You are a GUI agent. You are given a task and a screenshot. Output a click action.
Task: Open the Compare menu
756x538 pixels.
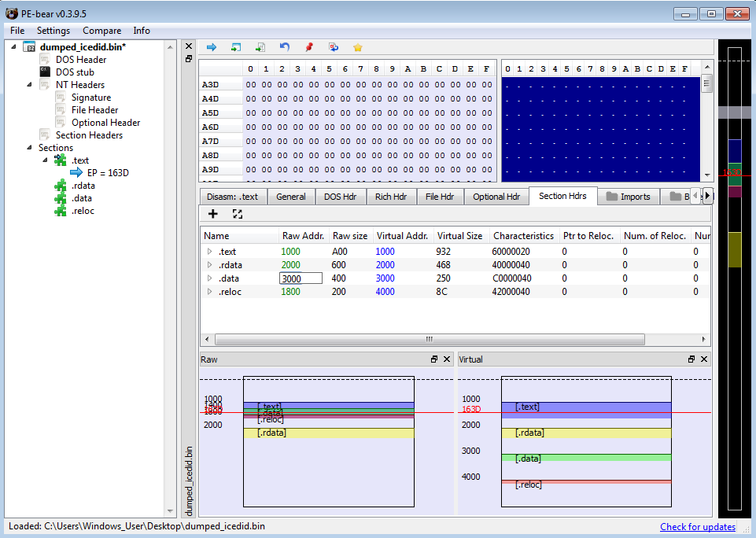click(101, 31)
